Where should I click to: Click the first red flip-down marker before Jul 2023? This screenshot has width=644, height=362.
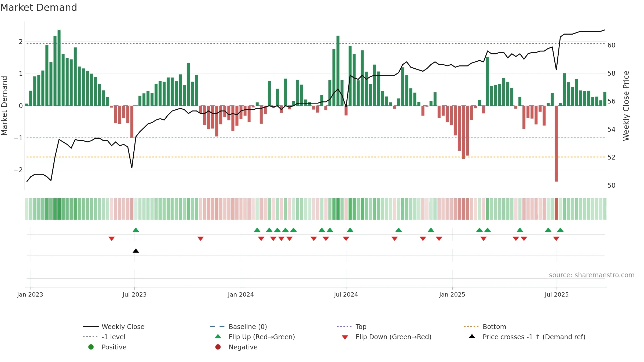click(x=112, y=239)
